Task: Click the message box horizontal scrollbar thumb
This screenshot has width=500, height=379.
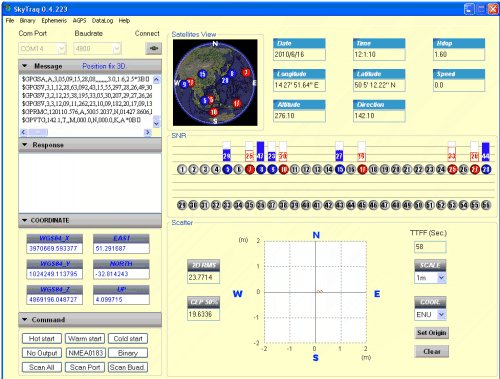Action: 38,132
